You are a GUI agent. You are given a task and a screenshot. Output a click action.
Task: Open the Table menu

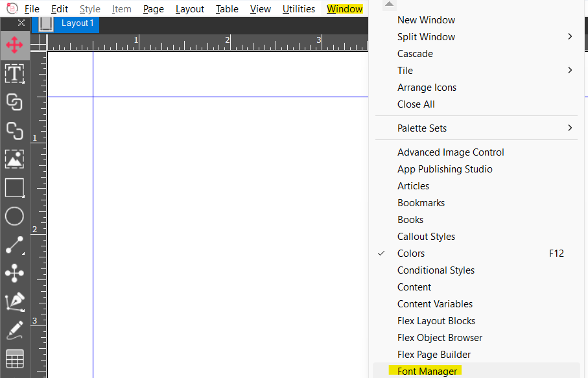pos(226,8)
